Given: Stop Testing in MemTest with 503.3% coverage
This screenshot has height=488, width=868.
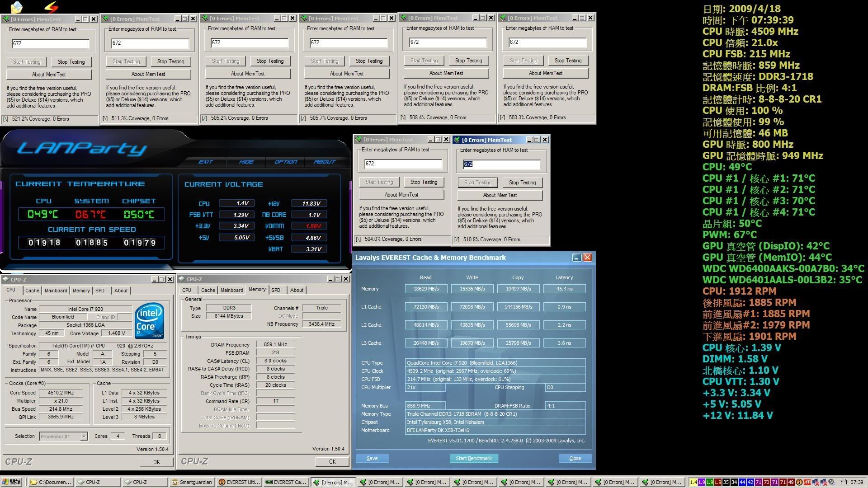Looking at the screenshot, I should tap(568, 61).
